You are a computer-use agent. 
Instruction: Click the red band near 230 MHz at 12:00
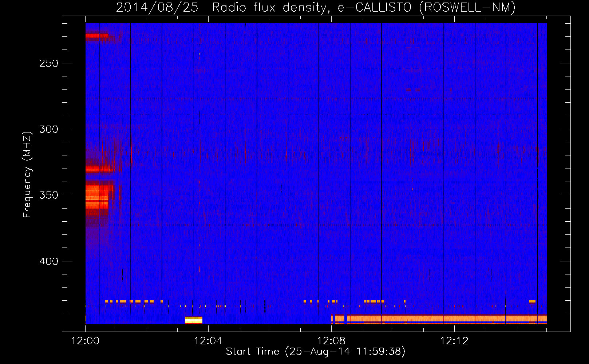pos(97,36)
